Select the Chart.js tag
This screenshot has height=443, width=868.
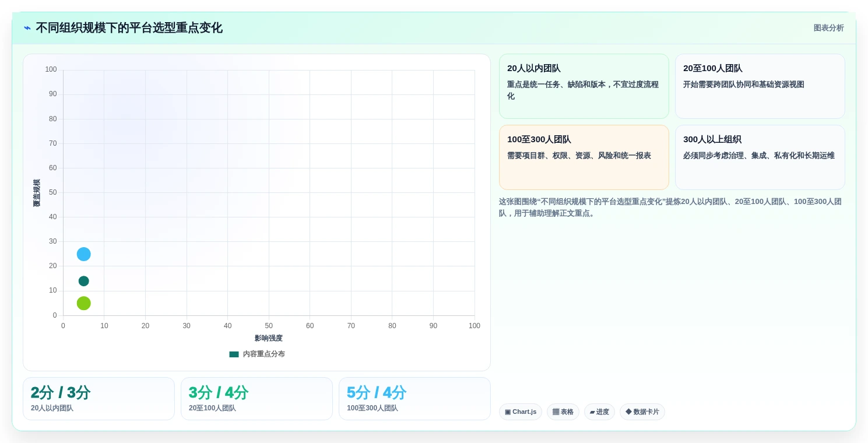(521, 412)
